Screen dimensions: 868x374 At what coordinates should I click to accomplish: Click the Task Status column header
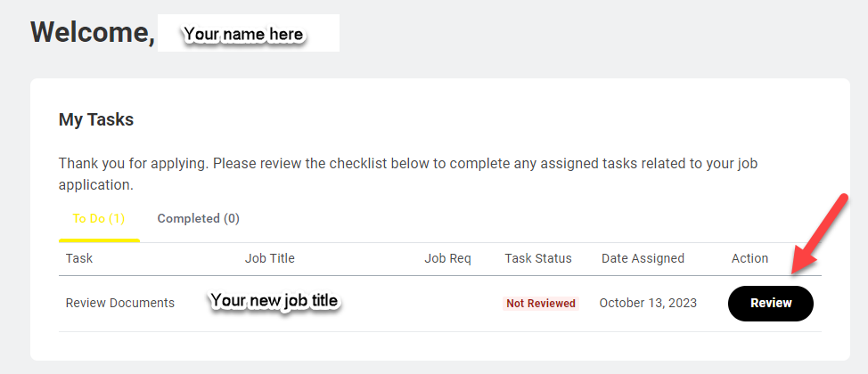(x=538, y=258)
